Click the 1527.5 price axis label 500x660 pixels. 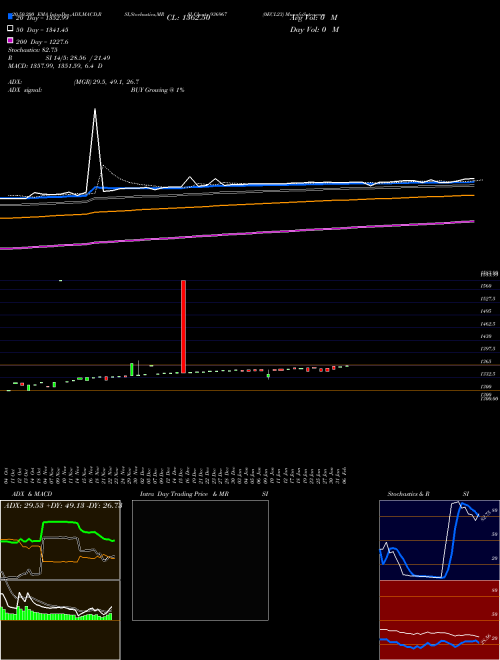click(x=488, y=298)
